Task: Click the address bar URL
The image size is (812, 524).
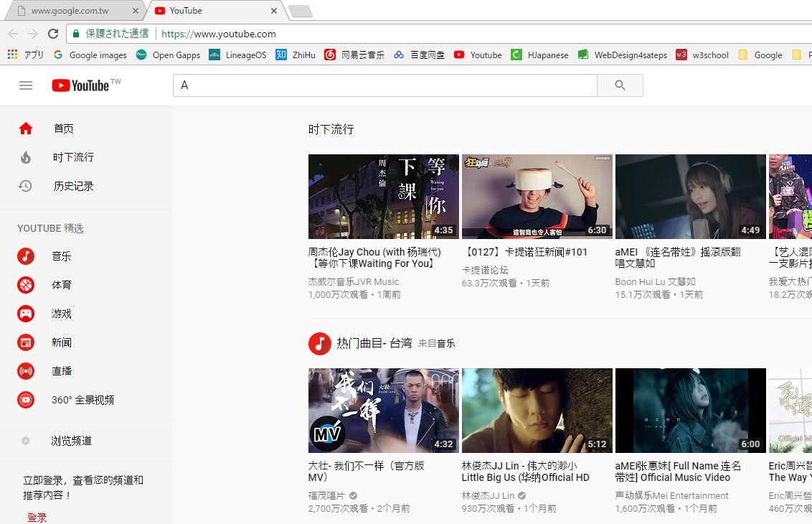Action: 219,34
